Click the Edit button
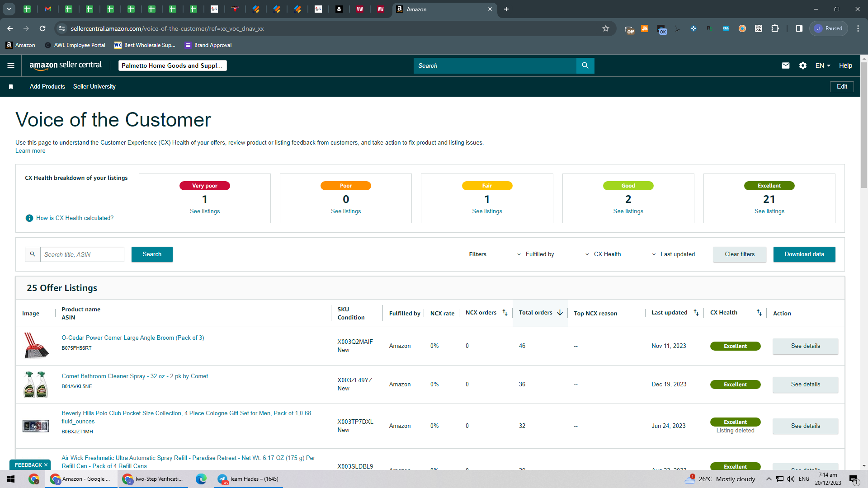The height and width of the screenshot is (488, 868). coord(842,87)
